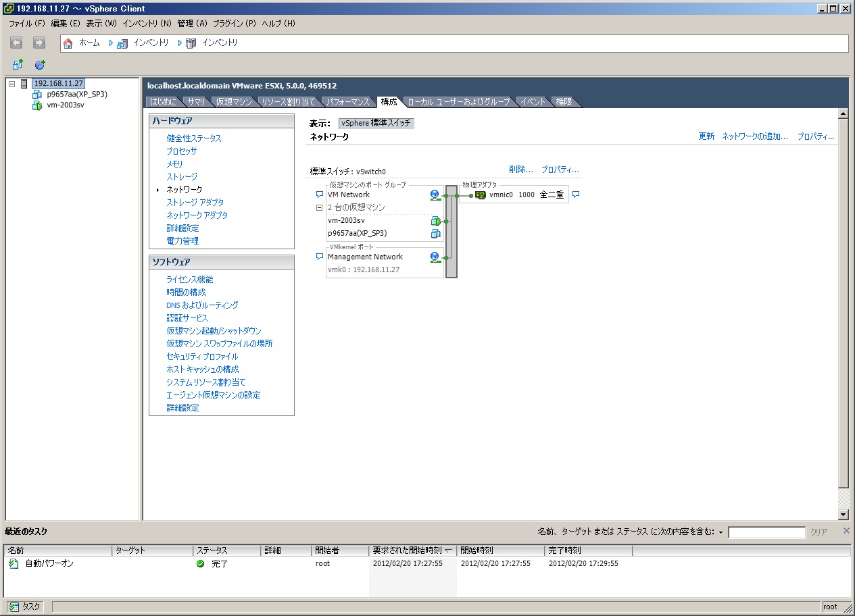The image size is (855, 616).
Task: Collapse the 192.168.11.27 tree node
Action: click(11, 84)
